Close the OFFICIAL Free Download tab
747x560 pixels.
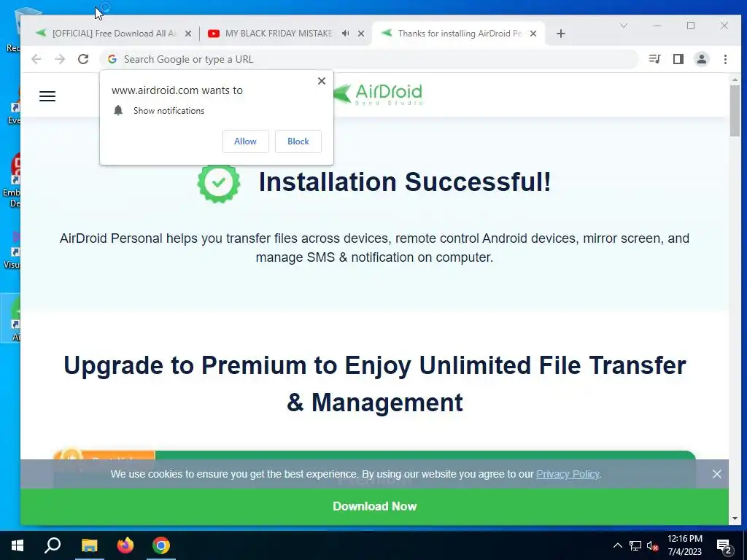[188, 34]
